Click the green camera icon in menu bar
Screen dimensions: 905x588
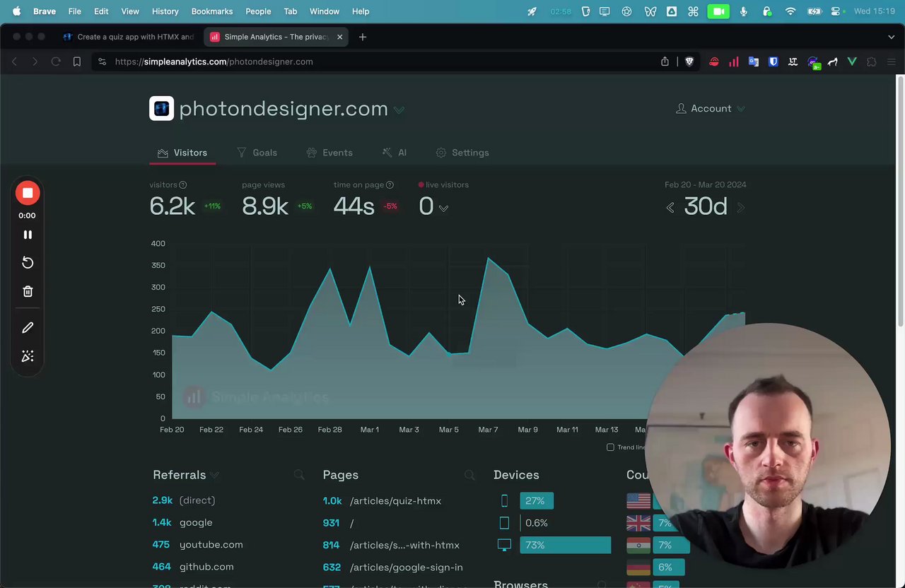(x=718, y=11)
